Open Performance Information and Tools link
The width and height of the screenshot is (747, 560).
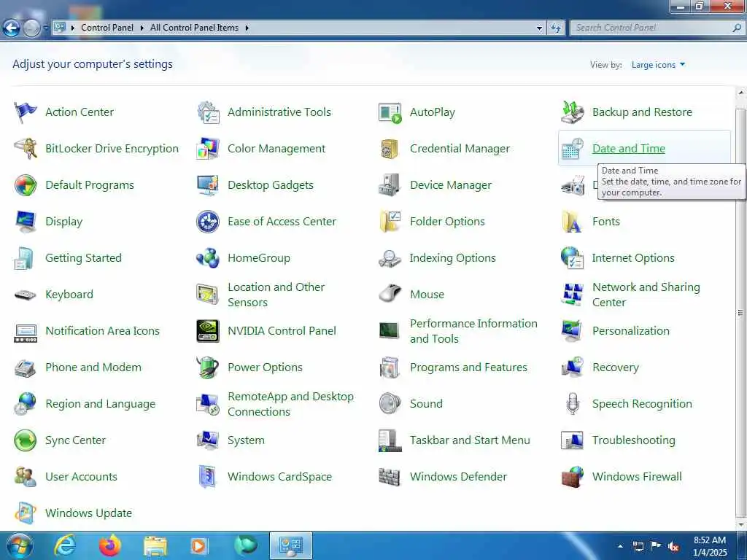point(473,331)
